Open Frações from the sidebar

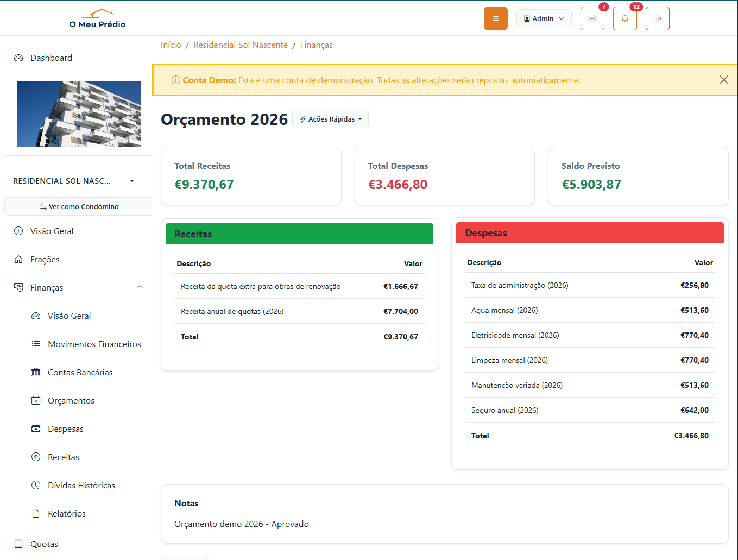point(45,259)
